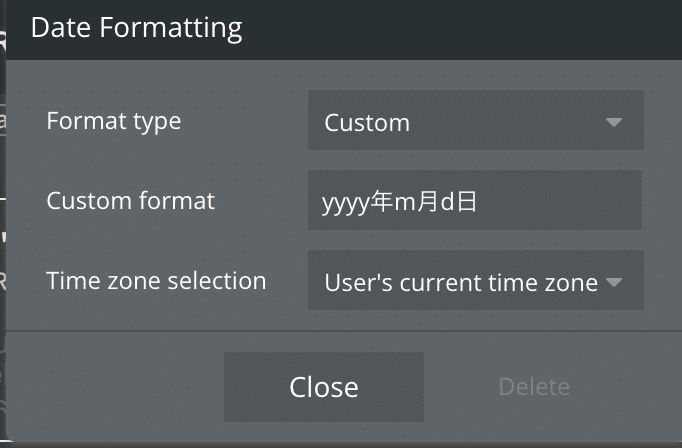Open the Time zone selection dropdown
The image size is (682, 448).
pyautogui.click(x=475, y=280)
